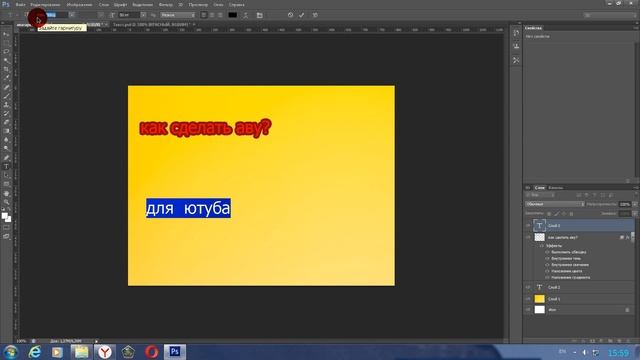Change the screen mode
Viewport: 640px width, 360px height.
pos(6,236)
